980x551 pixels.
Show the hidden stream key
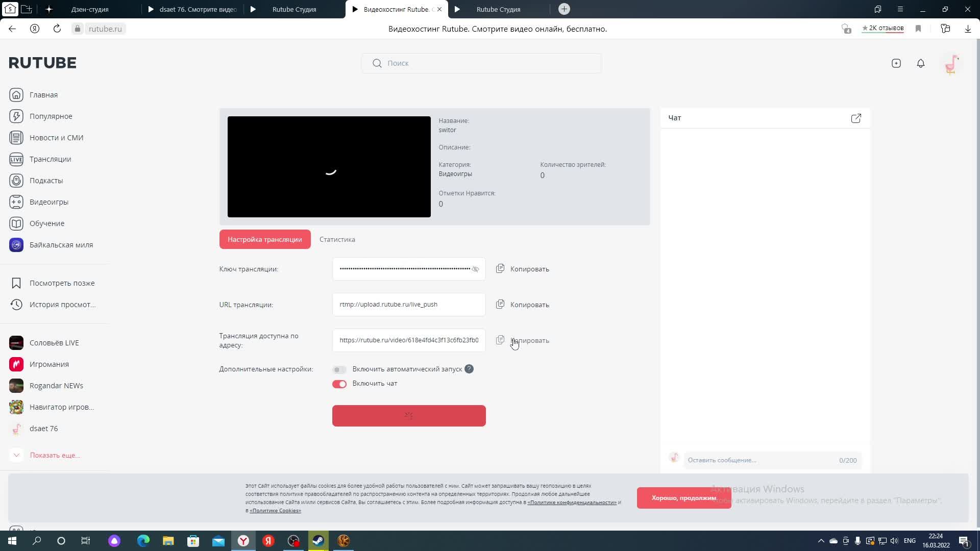[475, 269]
